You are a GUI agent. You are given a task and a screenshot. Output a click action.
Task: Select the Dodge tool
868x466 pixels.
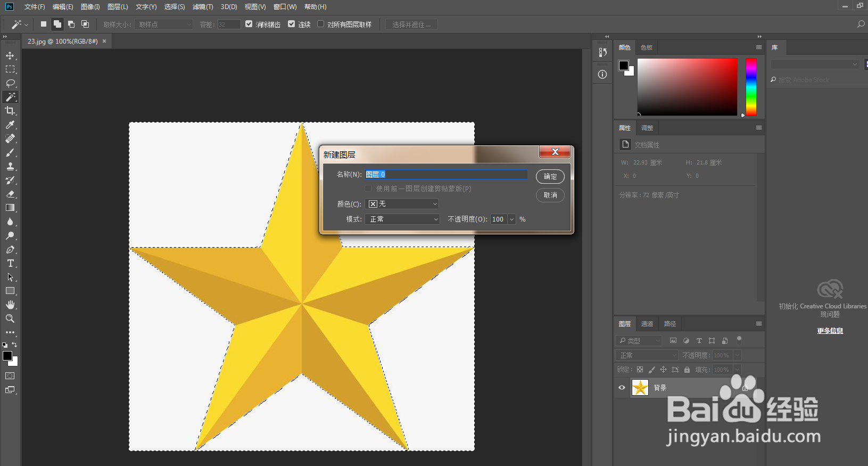pyautogui.click(x=10, y=235)
